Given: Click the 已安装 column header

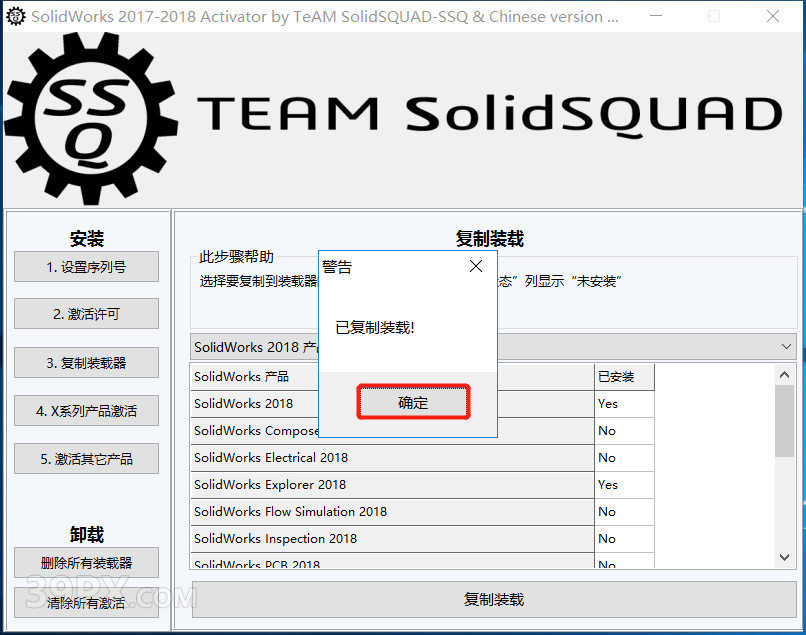Looking at the screenshot, I should pos(624,377).
